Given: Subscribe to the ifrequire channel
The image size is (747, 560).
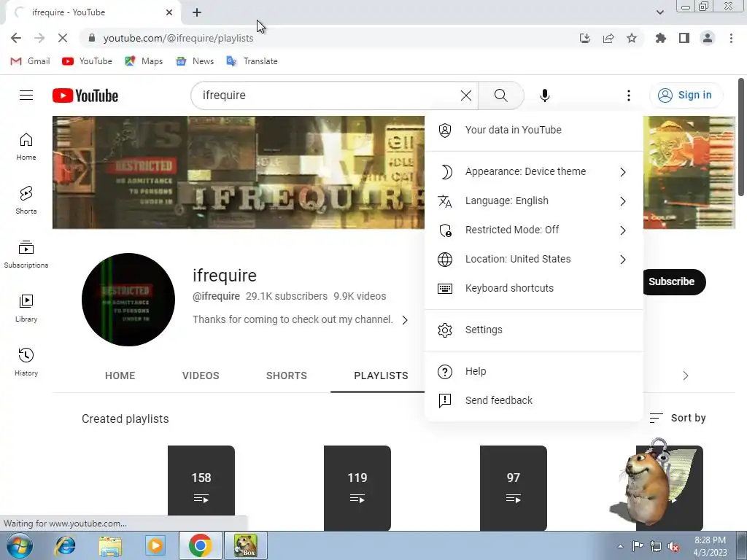Looking at the screenshot, I should [x=673, y=281].
